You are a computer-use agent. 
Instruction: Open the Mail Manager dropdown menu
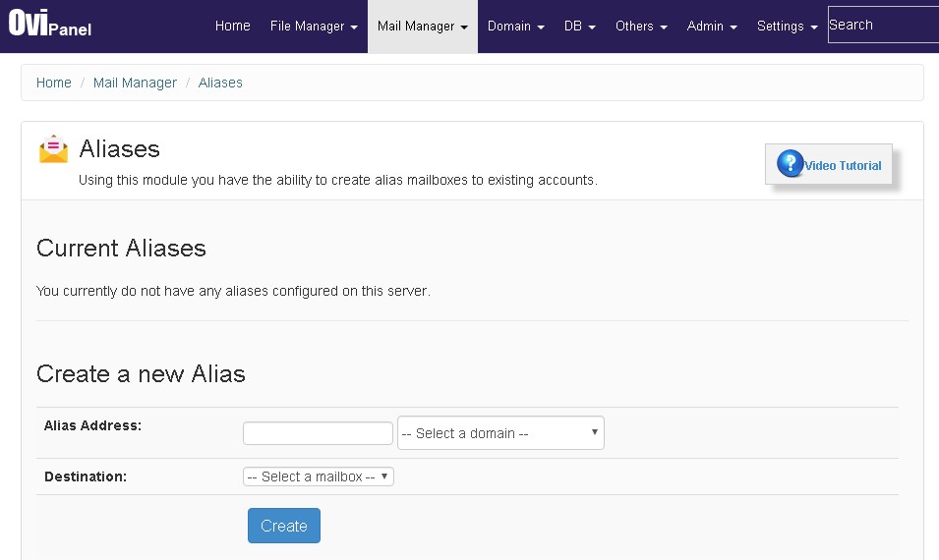[422, 27]
